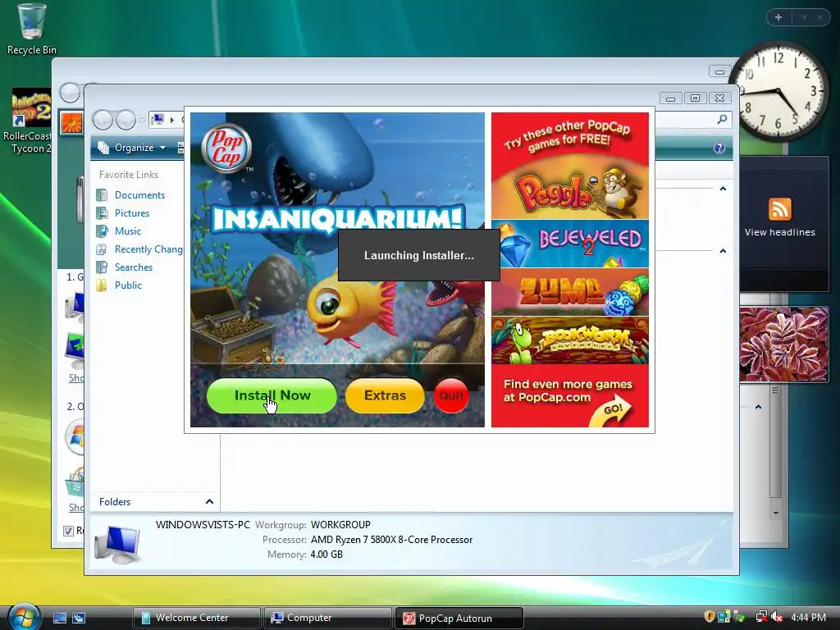Click the Recently Changed search icon
Viewport: 840px width, 630px height.
point(102,249)
